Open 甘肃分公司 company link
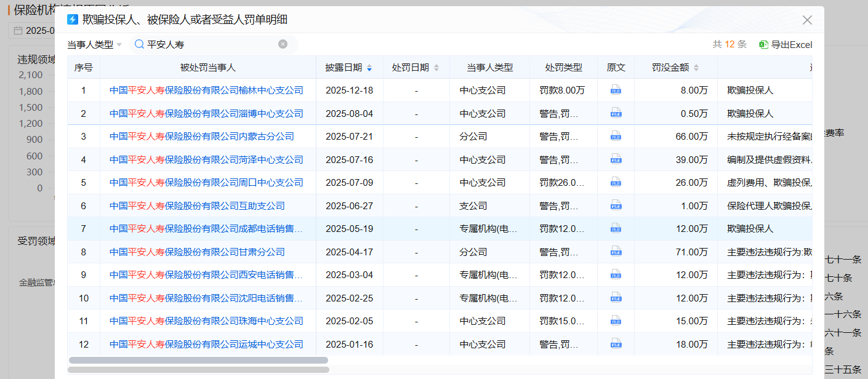This screenshot has height=379, width=868. [197, 252]
